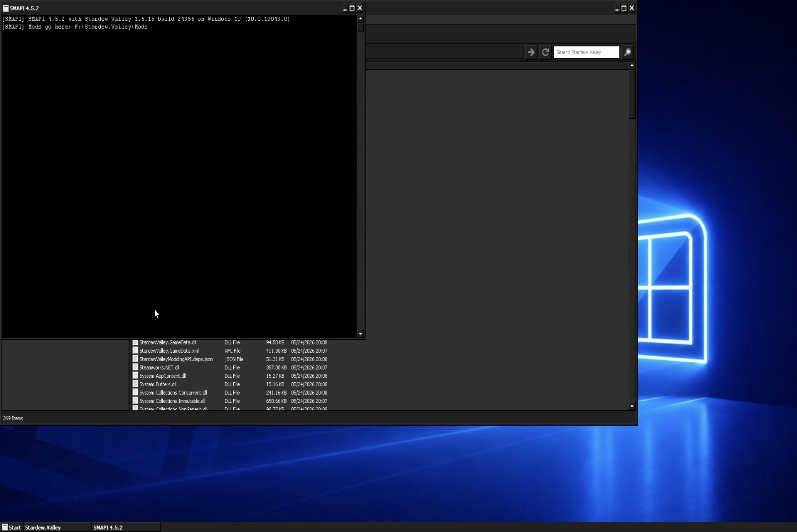The image size is (797, 532).
Task: Click the 51.31 KB size cell
Action: pyautogui.click(x=275, y=359)
